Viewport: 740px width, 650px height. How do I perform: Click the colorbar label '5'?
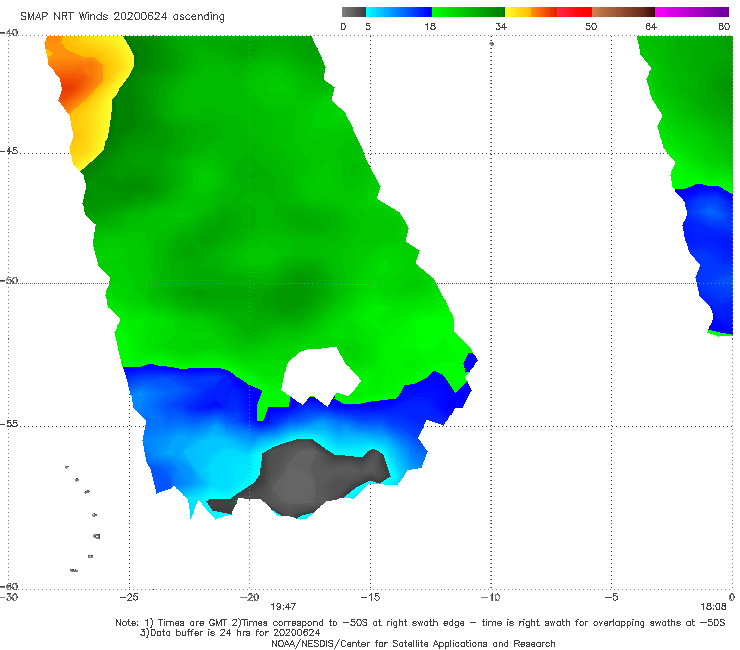point(368,27)
